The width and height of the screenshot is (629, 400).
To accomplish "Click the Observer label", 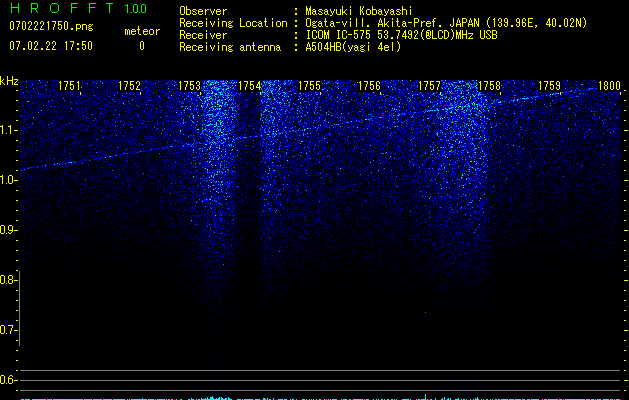I will [203, 11].
